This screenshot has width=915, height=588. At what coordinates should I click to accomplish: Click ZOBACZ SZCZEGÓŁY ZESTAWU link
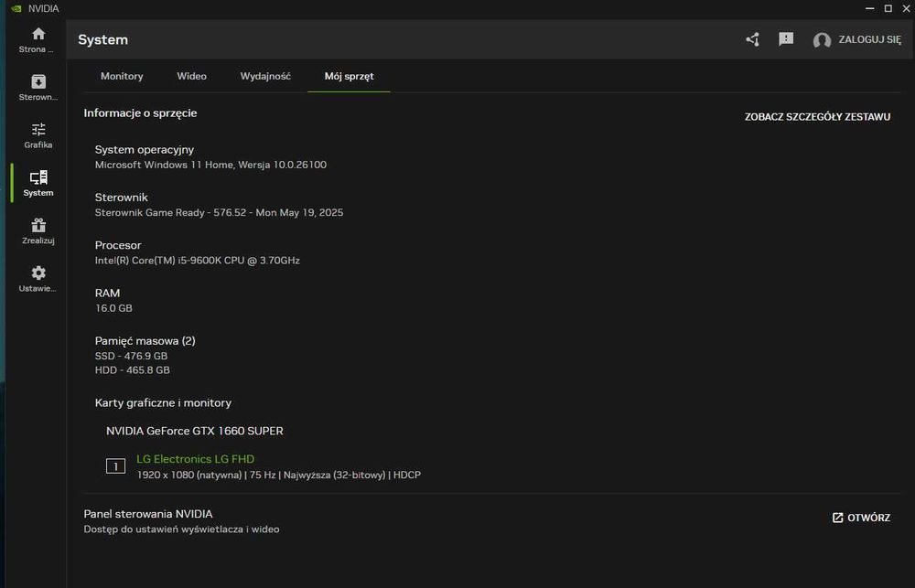pos(817,117)
